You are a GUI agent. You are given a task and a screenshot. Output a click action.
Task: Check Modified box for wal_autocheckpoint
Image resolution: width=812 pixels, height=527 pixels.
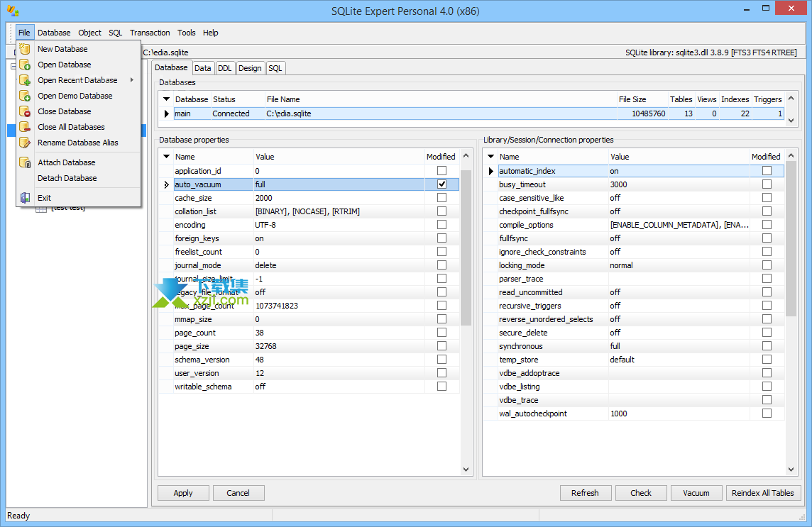click(x=767, y=413)
